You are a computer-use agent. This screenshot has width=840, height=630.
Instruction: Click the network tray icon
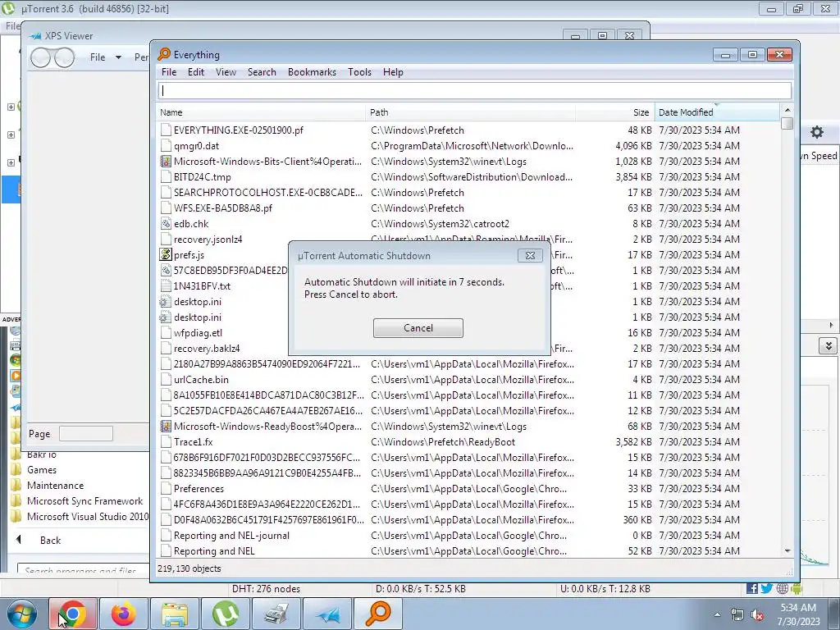tap(737, 615)
